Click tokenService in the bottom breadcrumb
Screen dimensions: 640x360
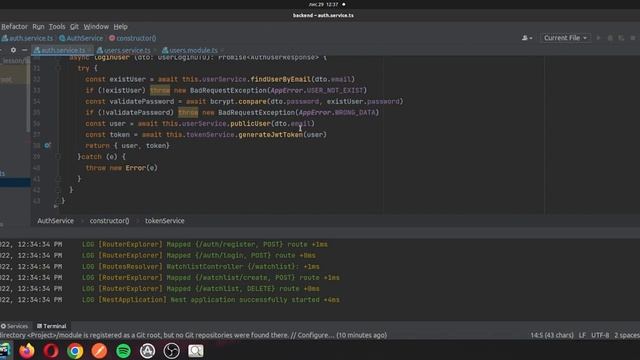[164, 221]
